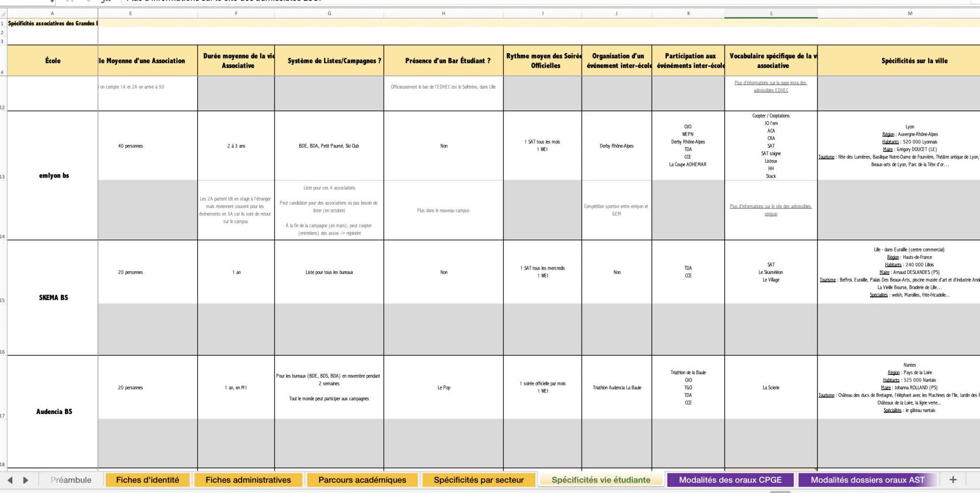
Task: Switch to the Préambule sheet tab
Action: click(71, 480)
